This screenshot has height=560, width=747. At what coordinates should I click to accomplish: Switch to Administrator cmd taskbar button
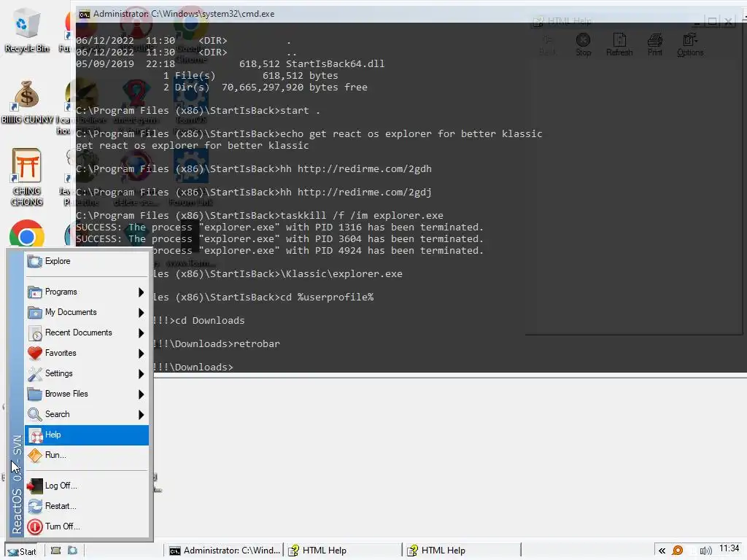(224, 551)
